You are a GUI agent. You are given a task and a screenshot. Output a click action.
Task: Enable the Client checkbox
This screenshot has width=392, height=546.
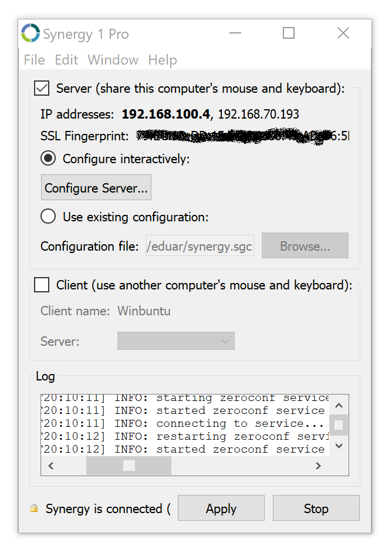click(42, 285)
